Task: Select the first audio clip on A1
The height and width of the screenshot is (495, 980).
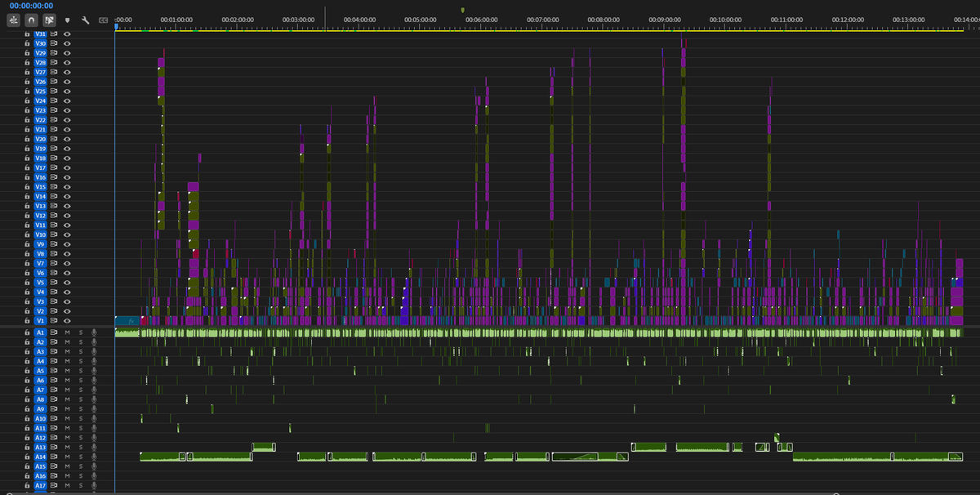Action: [127, 333]
